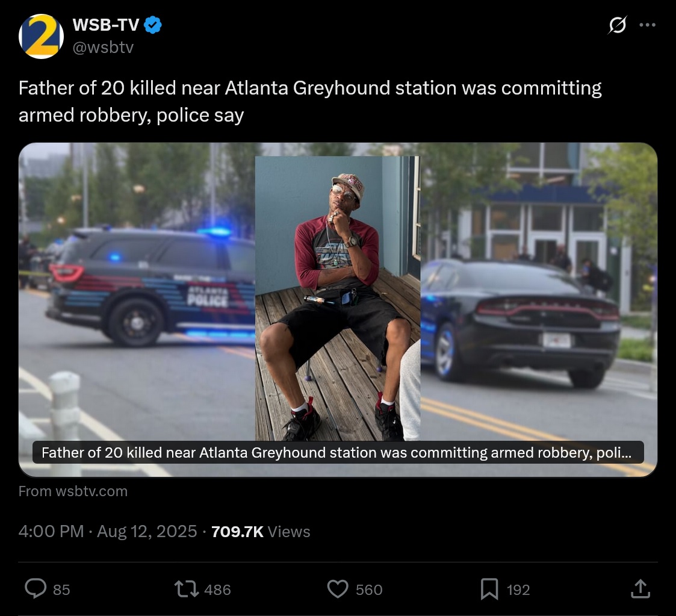Open WSB-TV profile avatar
The width and height of the screenshot is (676, 616).
(41, 36)
